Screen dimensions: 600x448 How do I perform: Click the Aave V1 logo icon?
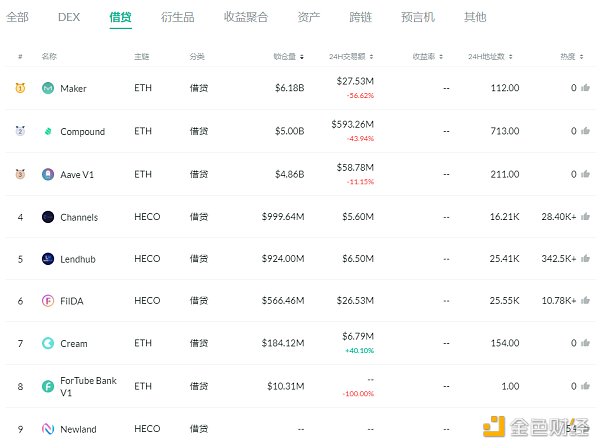coord(48,174)
